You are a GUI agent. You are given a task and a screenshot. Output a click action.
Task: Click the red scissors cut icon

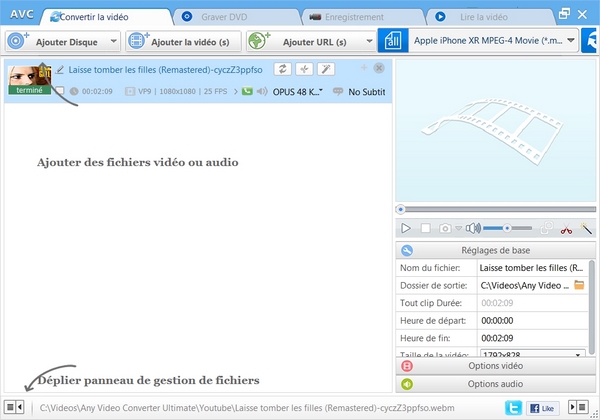click(x=566, y=229)
